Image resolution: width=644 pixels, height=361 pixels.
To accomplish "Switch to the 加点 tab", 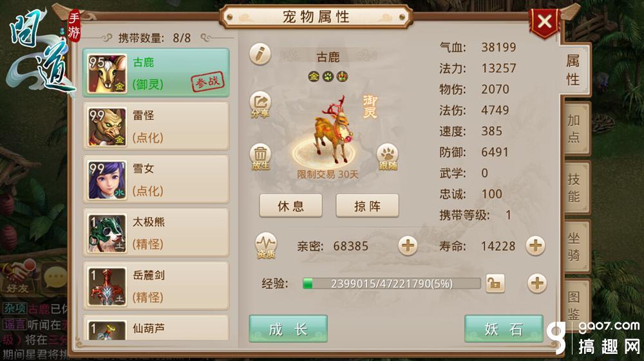I will 574,129.
